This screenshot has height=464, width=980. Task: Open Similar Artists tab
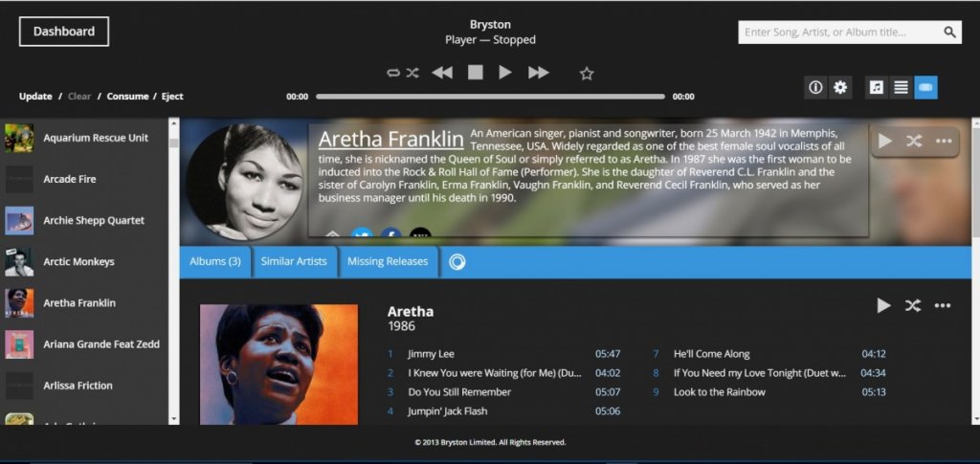pos(294,262)
